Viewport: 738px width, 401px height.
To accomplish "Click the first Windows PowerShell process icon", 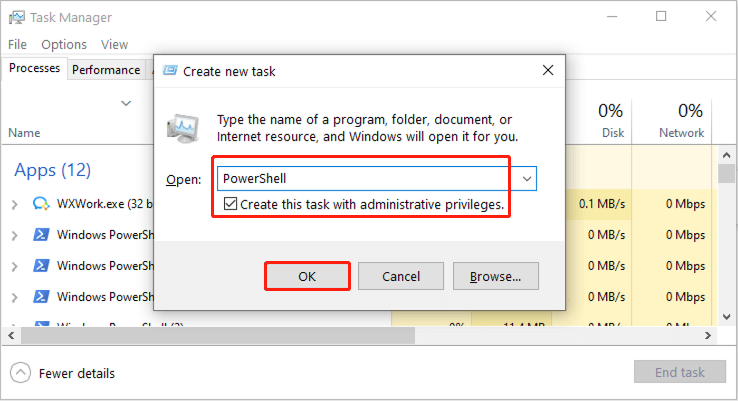I will coord(41,234).
